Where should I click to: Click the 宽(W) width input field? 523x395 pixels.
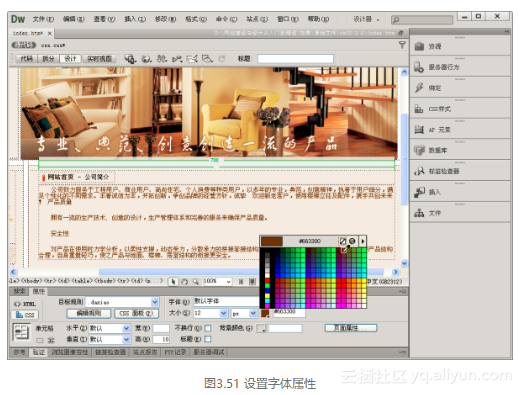tap(161, 328)
